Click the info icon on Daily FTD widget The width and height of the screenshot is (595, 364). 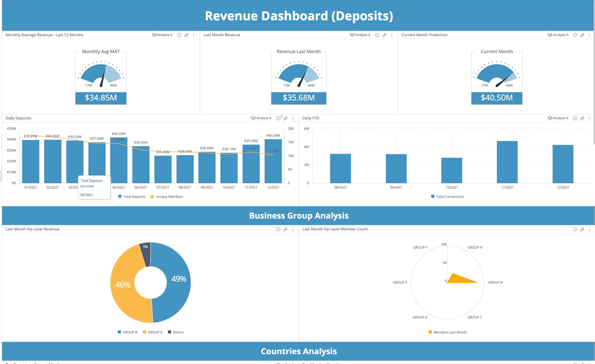click(575, 118)
